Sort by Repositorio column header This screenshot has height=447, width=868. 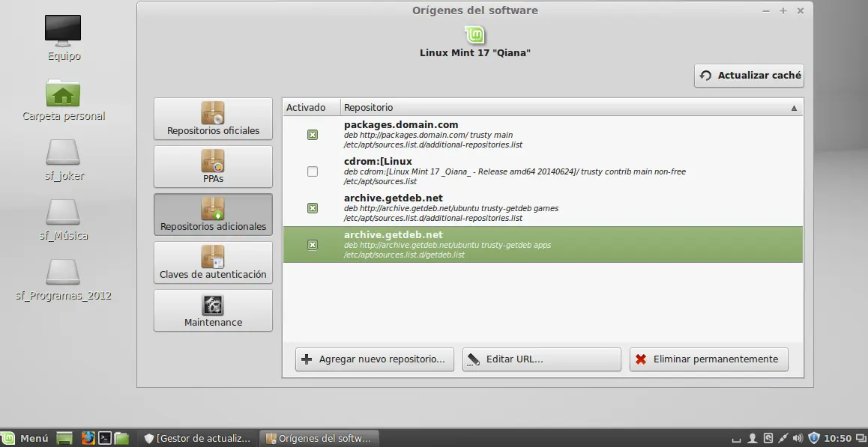coord(572,107)
